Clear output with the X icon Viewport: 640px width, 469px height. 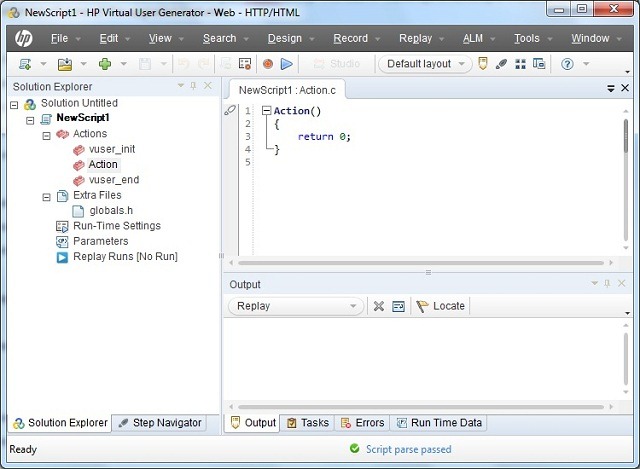coord(379,306)
